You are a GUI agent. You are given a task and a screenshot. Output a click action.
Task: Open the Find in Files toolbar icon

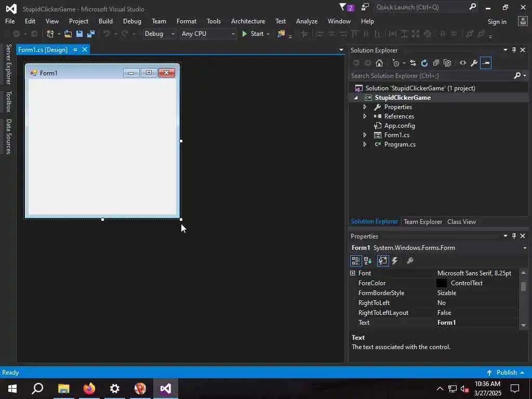pyautogui.click(x=281, y=34)
